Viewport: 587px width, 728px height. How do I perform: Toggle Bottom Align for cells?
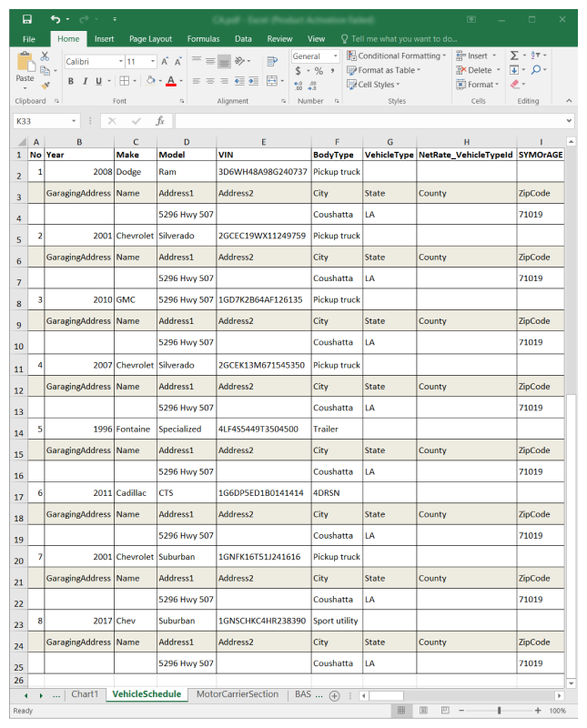point(224,61)
